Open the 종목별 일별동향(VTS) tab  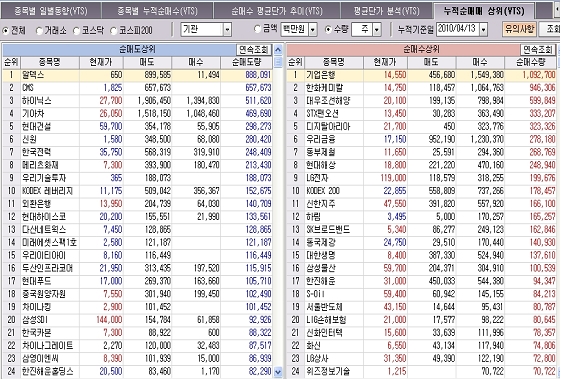(x=51, y=11)
